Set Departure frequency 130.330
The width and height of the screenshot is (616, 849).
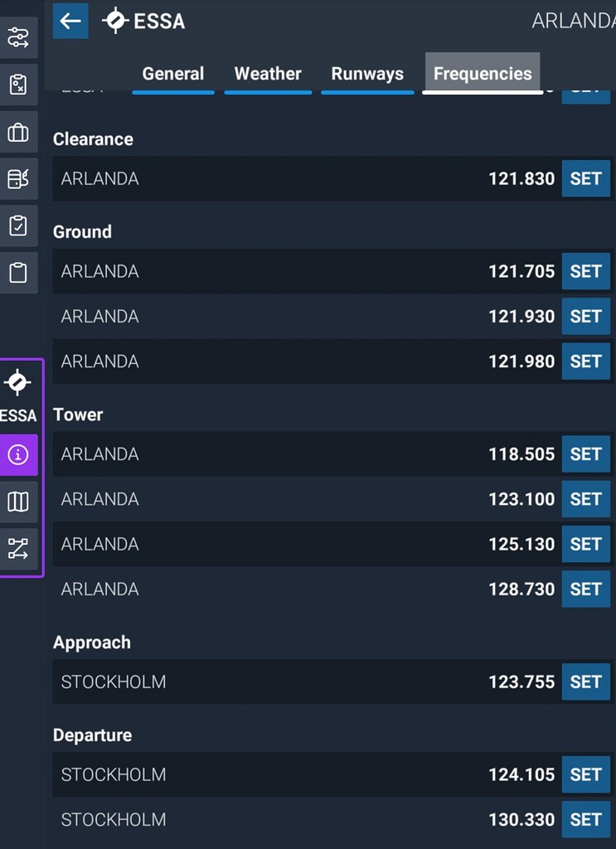[x=585, y=820]
